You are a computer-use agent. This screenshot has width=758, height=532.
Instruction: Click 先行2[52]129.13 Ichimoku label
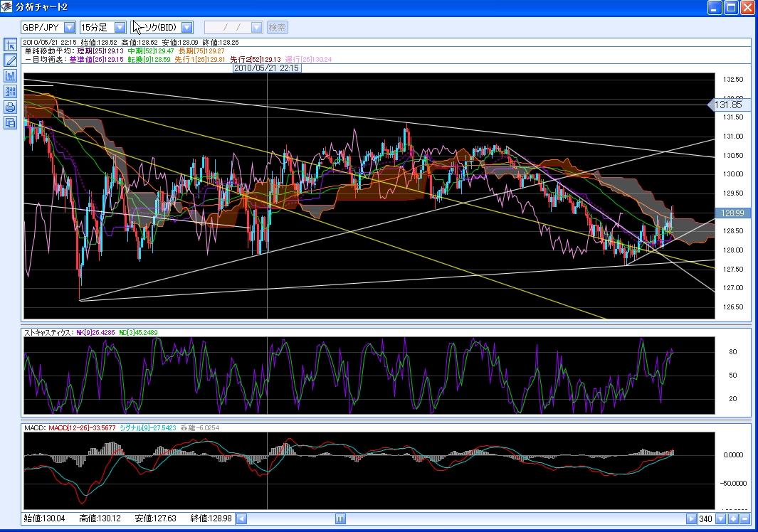coord(256,60)
